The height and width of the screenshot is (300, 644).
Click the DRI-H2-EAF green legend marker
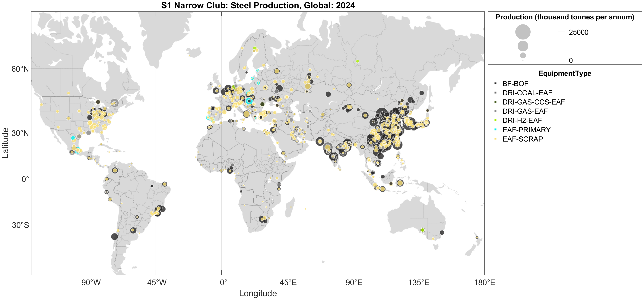point(495,120)
